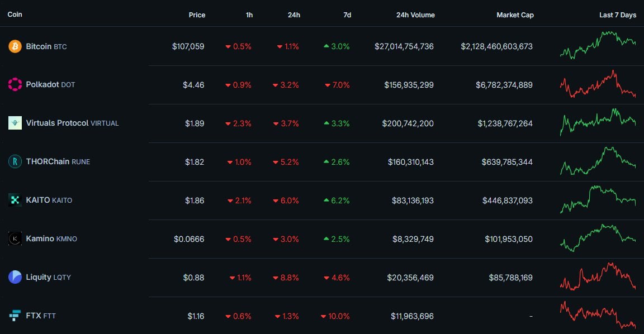Click Virtuals Protocol volume $200,742,200
This screenshot has width=644, height=334.
pyautogui.click(x=408, y=123)
